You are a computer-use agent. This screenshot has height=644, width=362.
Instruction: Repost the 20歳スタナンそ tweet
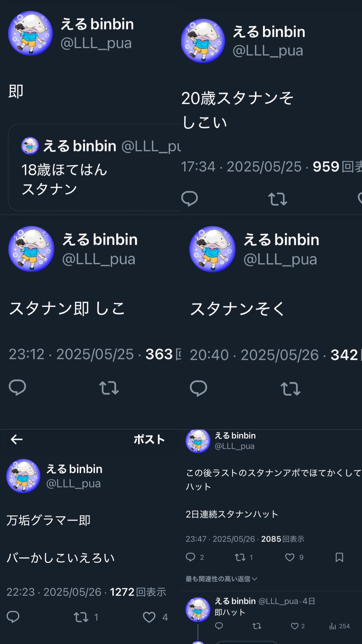click(x=277, y=199)
